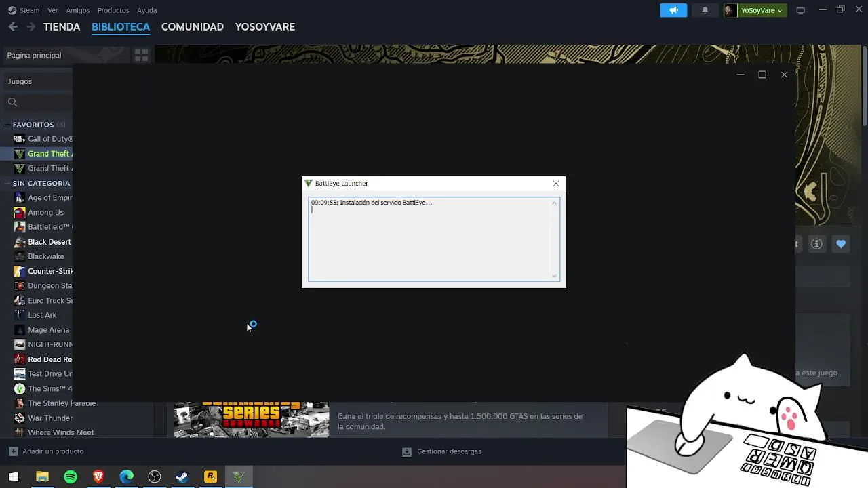Open the YOSOYVARE profile tab

265,27
